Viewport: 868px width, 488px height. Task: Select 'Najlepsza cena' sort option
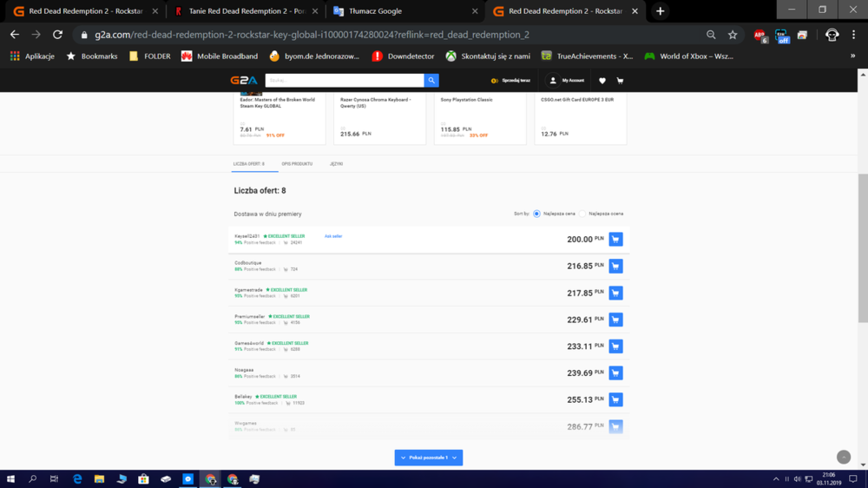(x=537, y=214)
